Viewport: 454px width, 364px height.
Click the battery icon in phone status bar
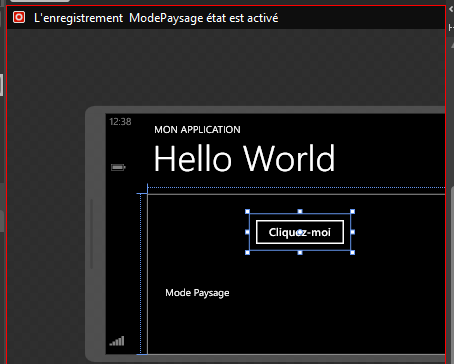point(118,167)
